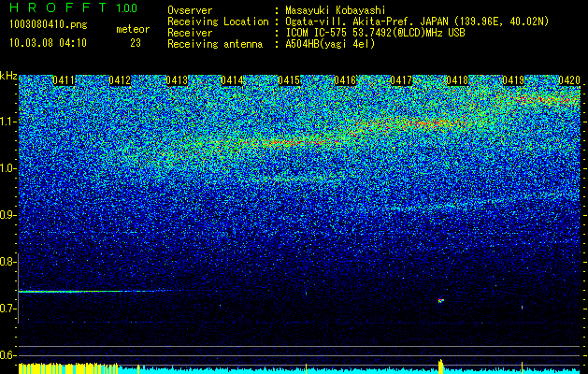Click the long horizontal echo trace near 0.74 kHz
The height and width of the screenshot is (374, 588).
tap(99, 291)
